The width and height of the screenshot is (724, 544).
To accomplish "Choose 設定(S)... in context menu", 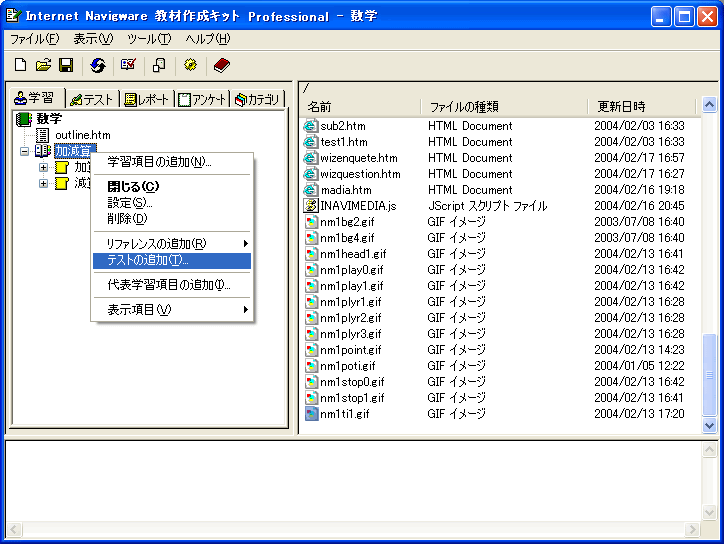I will [x=172, y=202].
